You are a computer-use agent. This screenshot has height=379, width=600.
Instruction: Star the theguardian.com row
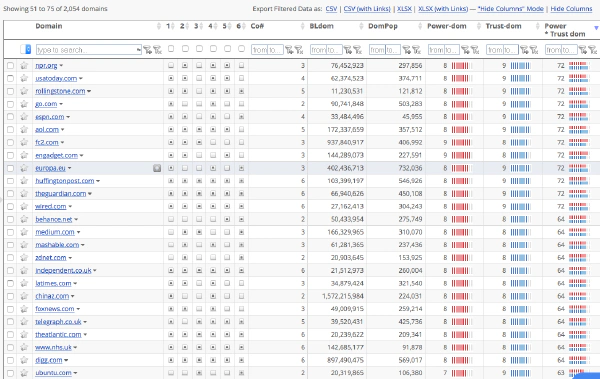point(24,194)
